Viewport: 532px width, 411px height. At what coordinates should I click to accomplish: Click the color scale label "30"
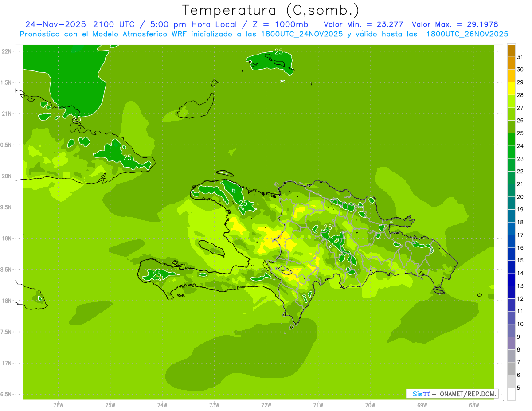coord(520,70)
